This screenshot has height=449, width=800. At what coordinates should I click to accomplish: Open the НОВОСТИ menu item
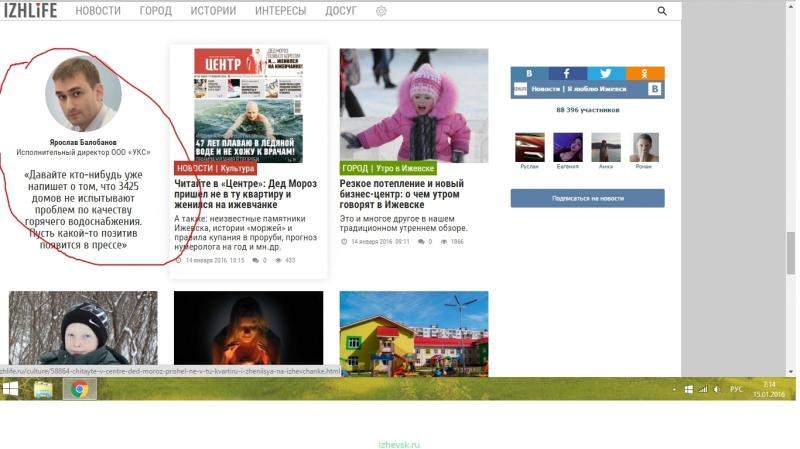point(98,11)
